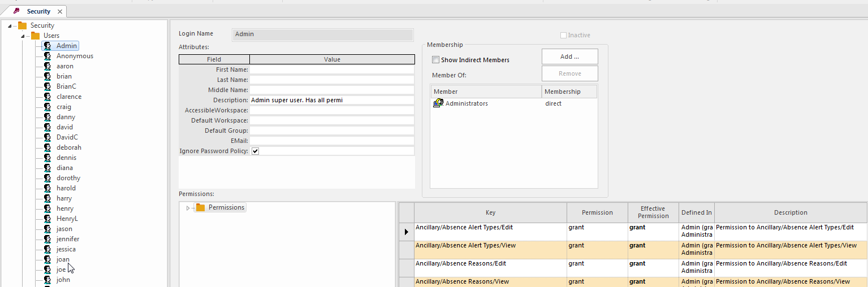Click the Login Name field
Viewport: 868px width, 287px height.
click(x=323, y=34)
